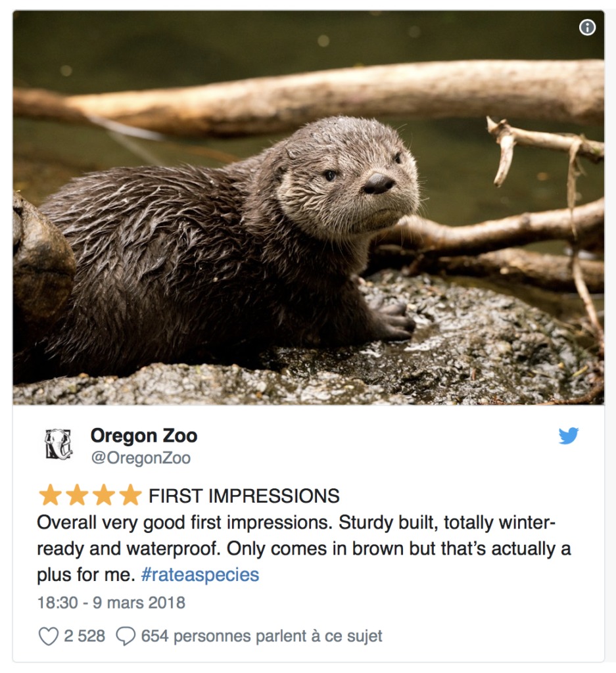
Task: Open "654 personnes parlent à ce sujet"
Action: 261,636
